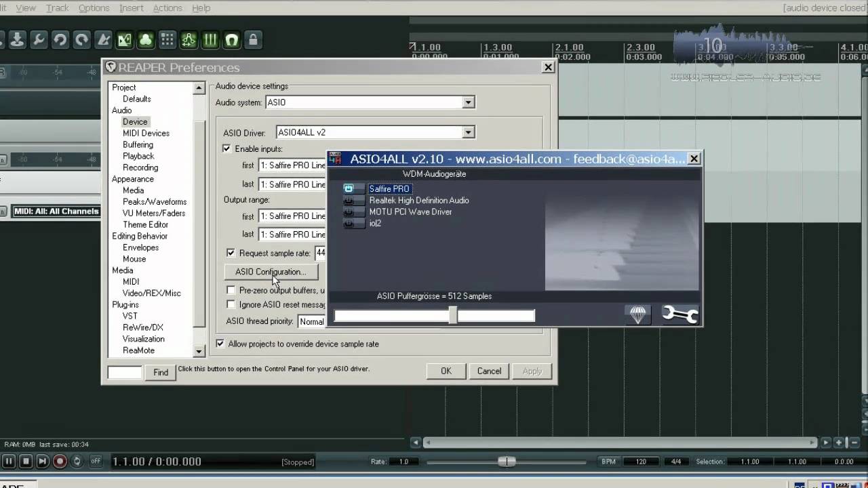Click the red Record button
This screenshot has height=488, width=868.
[60, 462]
